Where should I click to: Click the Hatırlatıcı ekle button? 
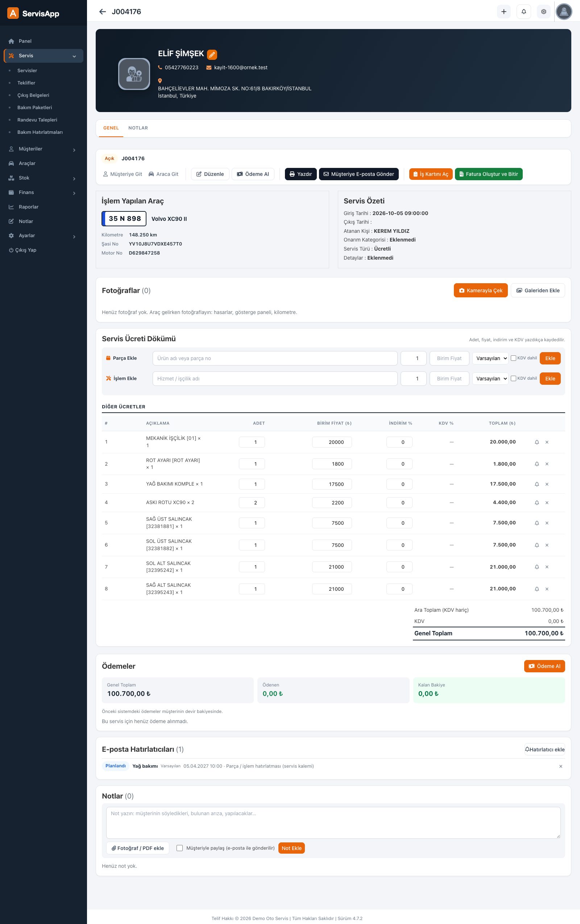click(x=544, y=750)
